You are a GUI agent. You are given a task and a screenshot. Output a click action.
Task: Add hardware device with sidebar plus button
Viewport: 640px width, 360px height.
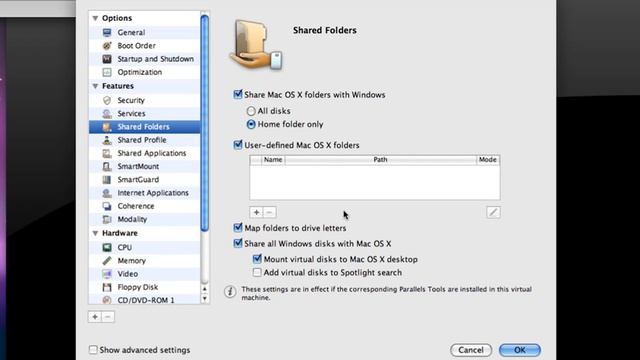click(x=95, y=317)
